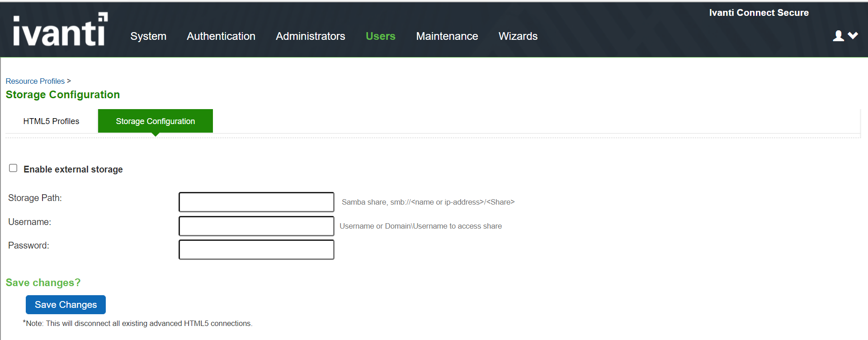
Task: Click the Ivanti Connect Secure title
Action: tap(759, 13)
